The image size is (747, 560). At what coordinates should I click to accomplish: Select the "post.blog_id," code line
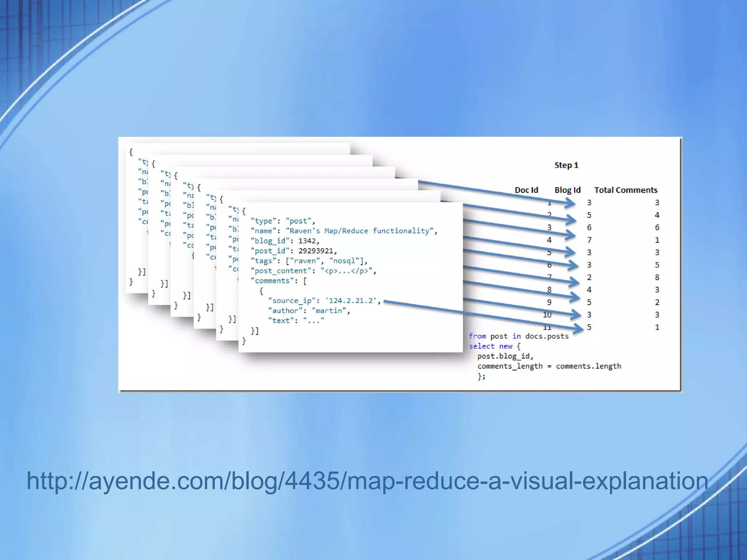[x=506, y=356]
